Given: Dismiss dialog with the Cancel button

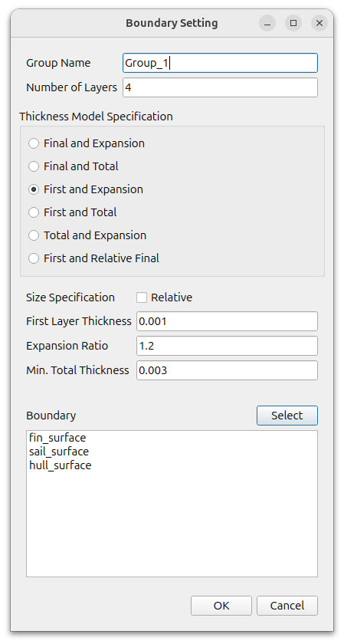Looking at the screenshot, I should click(x=287, y=606).
